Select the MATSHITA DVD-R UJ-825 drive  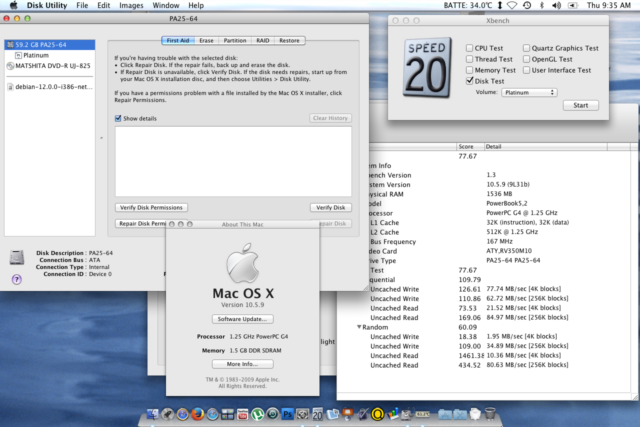pos(49,66)
